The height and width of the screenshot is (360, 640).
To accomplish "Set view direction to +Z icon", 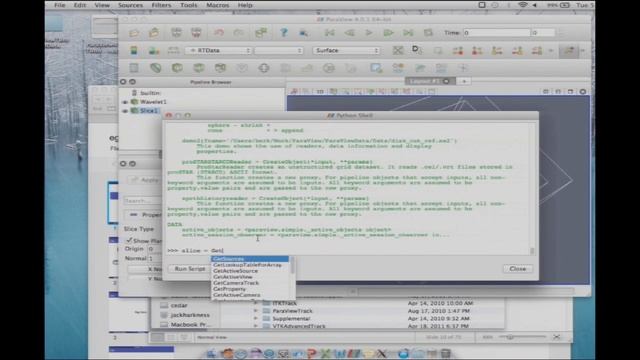I will (x=537, y=51).
